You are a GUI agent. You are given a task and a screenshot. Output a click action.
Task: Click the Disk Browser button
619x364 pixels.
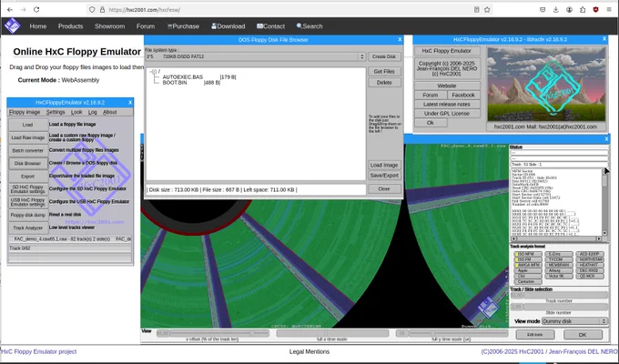tap(27, 163)
